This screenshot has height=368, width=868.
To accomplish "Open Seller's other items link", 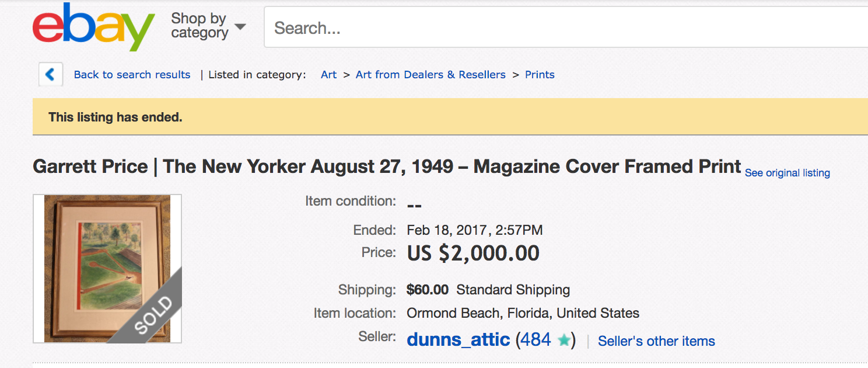I will click(656, 341).
